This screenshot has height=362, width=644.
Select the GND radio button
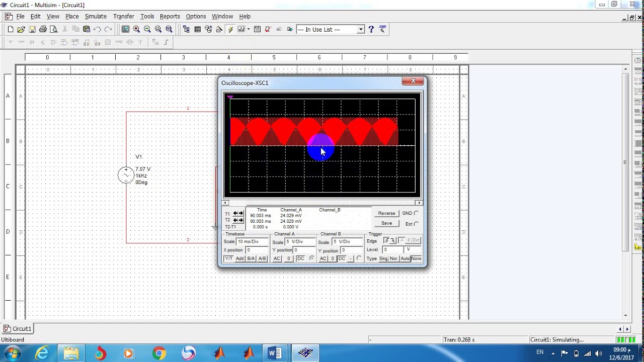point(416,213)
